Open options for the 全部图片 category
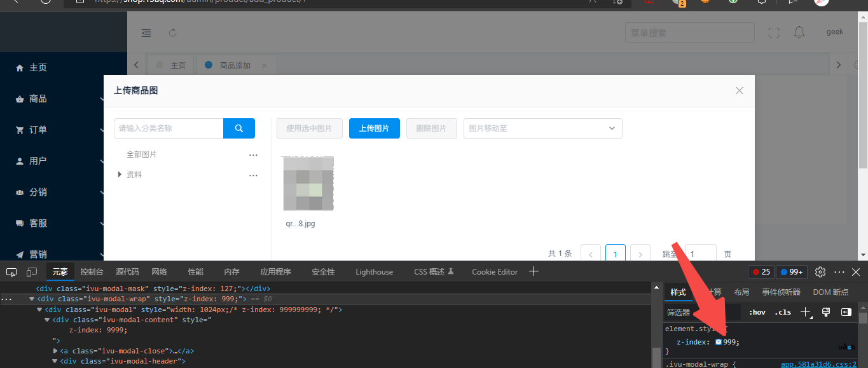 (x=253, y=155)
